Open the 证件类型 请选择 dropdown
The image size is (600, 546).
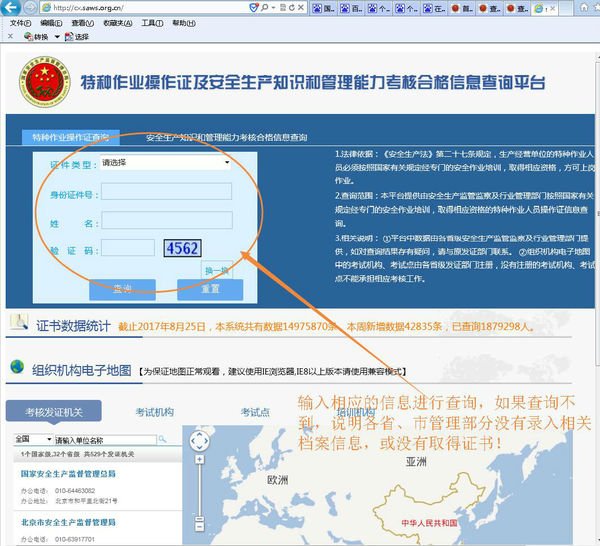(x=166, y=163)
